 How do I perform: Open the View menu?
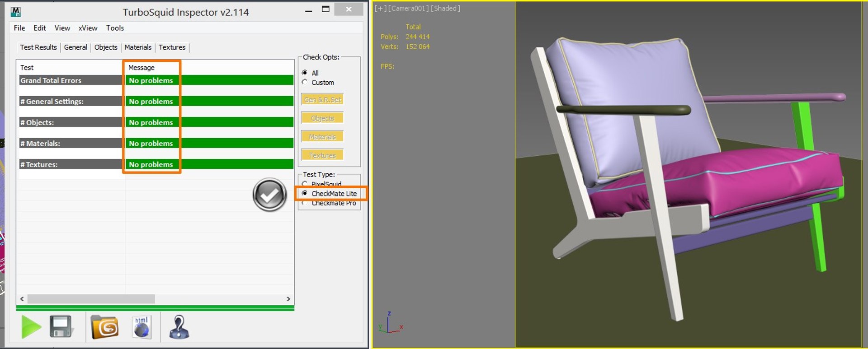pyautogui.click(x=62, y=28)
